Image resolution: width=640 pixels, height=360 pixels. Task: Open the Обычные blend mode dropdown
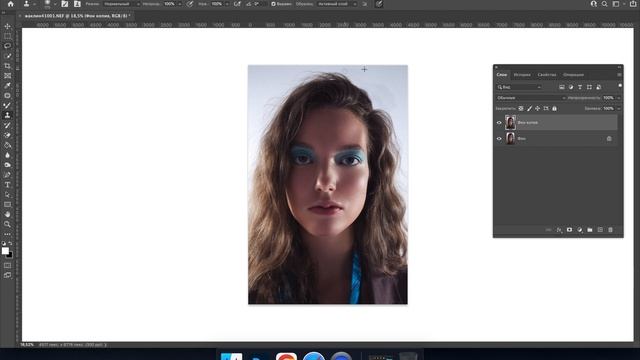tap(531, 98)
